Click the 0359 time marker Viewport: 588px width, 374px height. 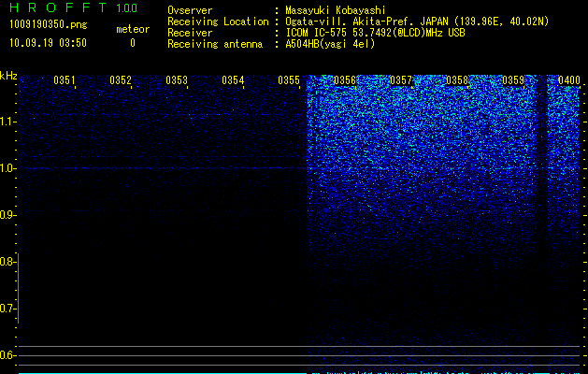(x=513, y=80)
